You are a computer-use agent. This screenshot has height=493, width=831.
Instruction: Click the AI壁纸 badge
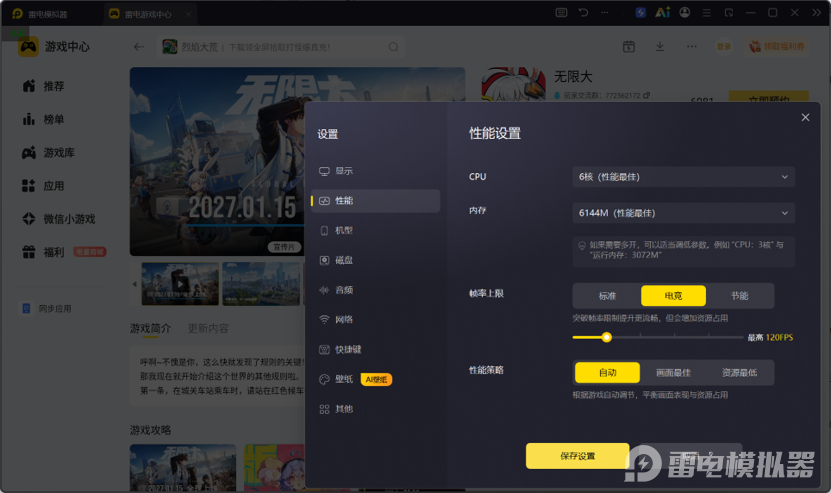[x=376, y=380]
